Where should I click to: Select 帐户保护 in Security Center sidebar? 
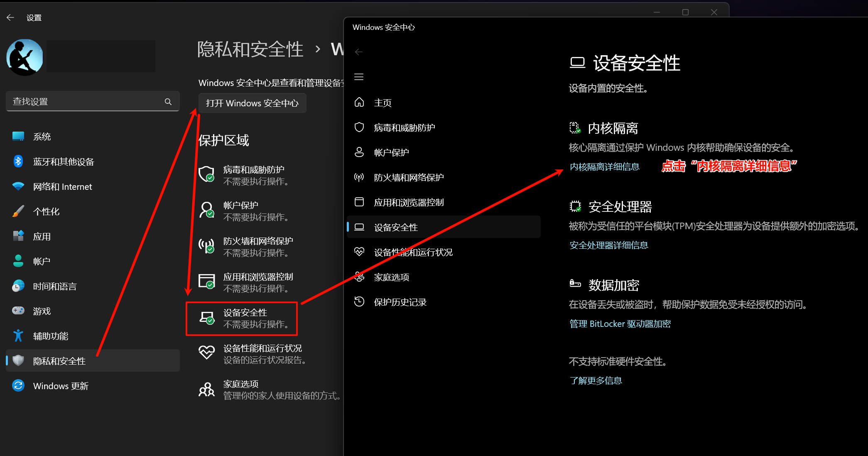point(444,152)
